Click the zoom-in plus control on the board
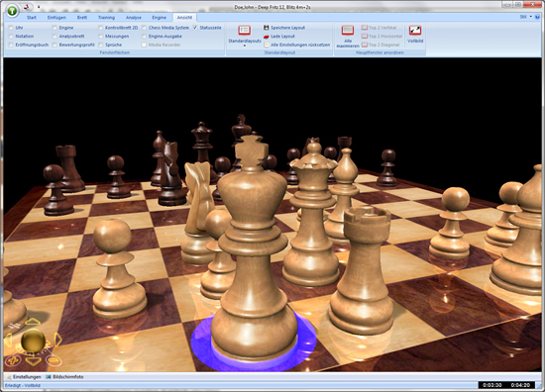Image resolution: width=545 pixels, height=392 pixels. 13,360
